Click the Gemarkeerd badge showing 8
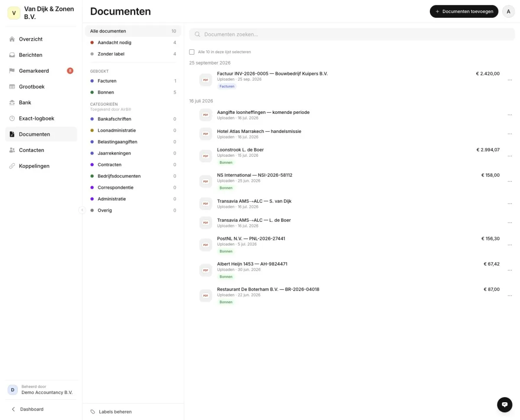This screenshot has width=520, height=420. (x=70, y=71)
